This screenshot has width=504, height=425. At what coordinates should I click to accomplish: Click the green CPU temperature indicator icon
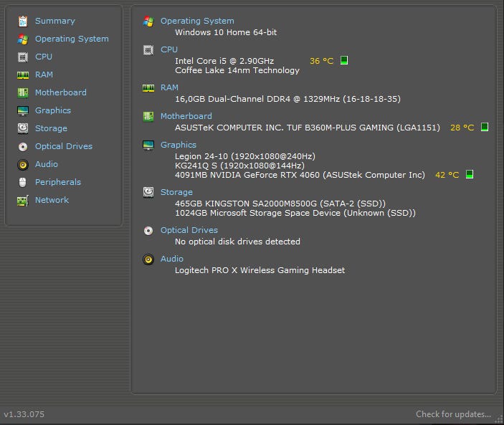point(344,60)
